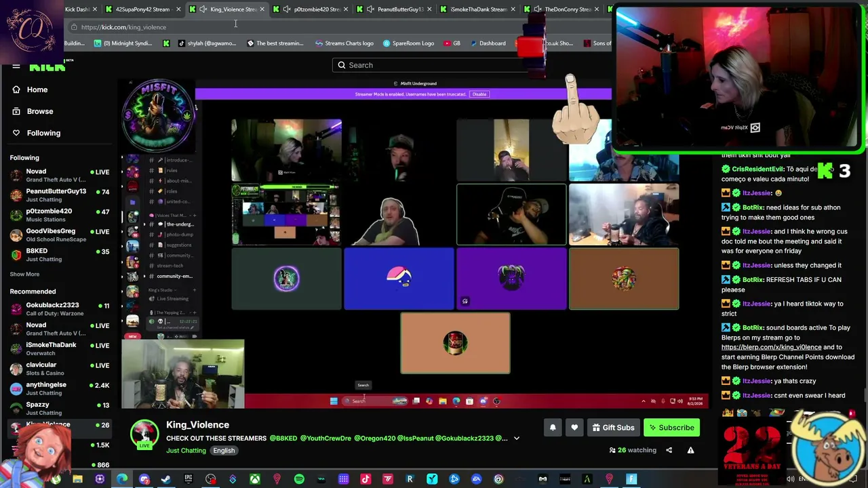The height and width of the screenshot is (488, 868).
Task: Share the stream using share icon
Action: pyautogui.click(x=669, y=450)
